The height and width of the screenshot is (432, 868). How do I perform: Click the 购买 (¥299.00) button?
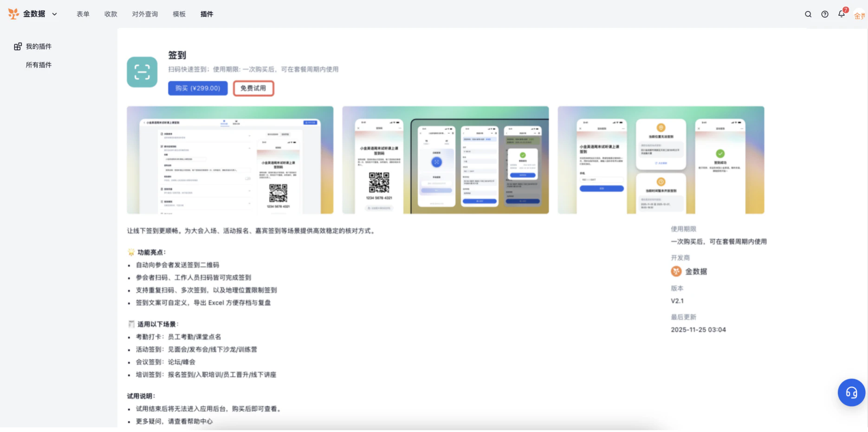[x=198, y=88]
